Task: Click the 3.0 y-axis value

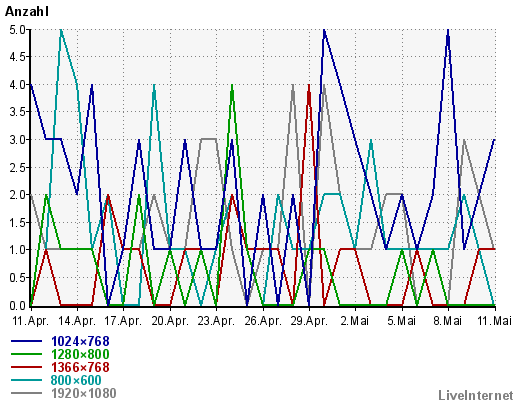Action: point(17,140)
